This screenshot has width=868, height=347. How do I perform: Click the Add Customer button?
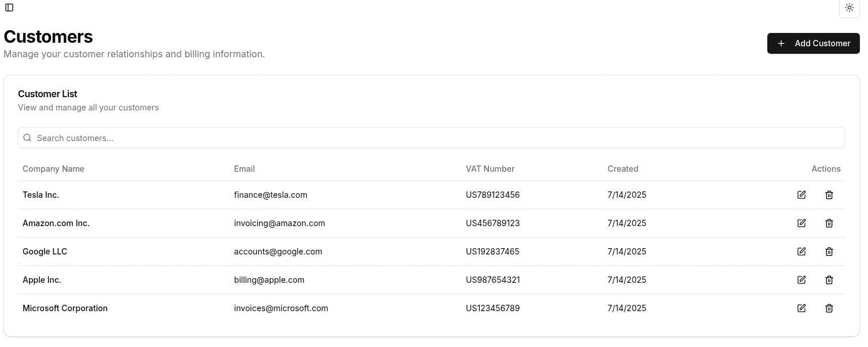click(x=814, y=43)
